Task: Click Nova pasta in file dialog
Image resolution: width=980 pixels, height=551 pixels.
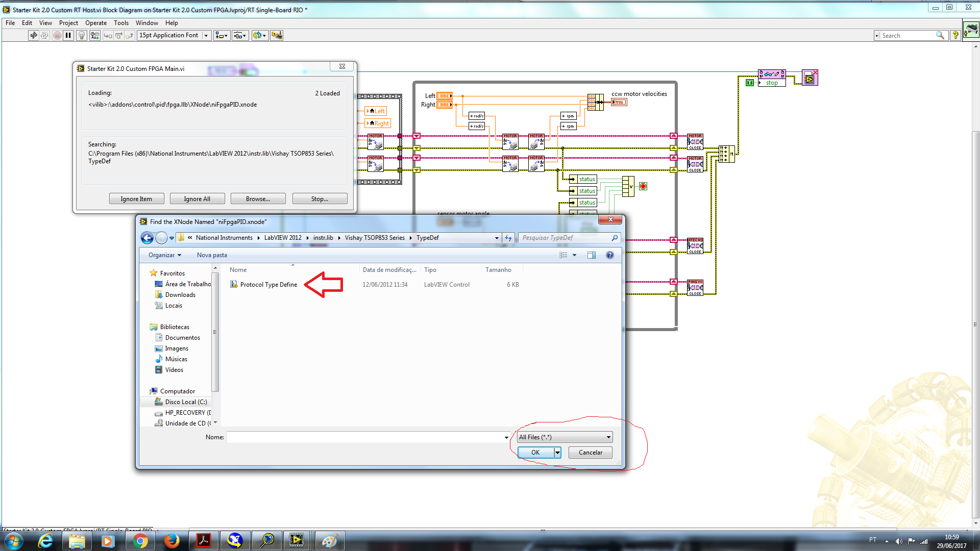Action: pos(212,255)
